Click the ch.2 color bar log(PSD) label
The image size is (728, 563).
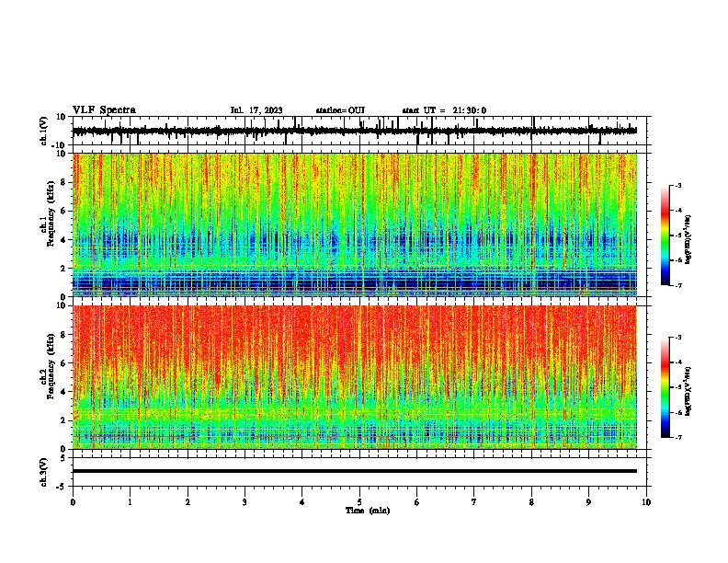tap(688, 391)
